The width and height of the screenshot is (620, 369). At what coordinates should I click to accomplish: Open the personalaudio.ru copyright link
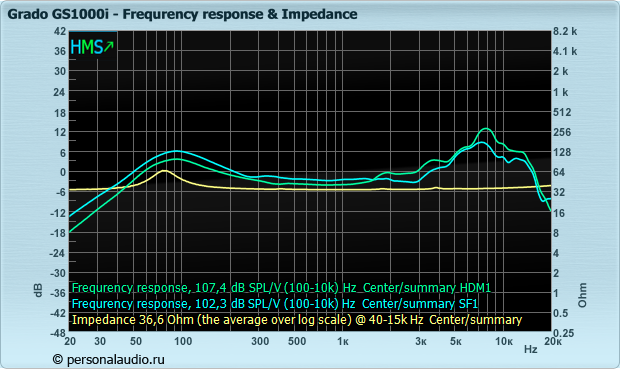click(109, 359)
